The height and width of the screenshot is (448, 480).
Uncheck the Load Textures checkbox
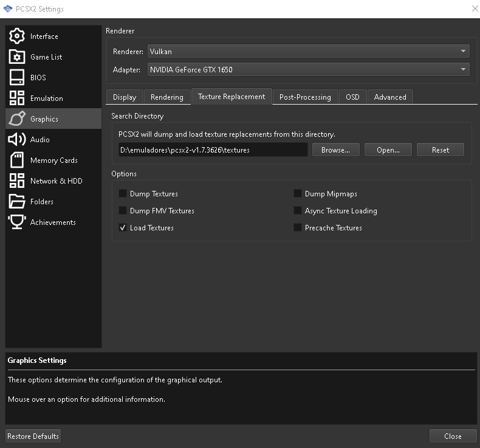tap(123, 227)
